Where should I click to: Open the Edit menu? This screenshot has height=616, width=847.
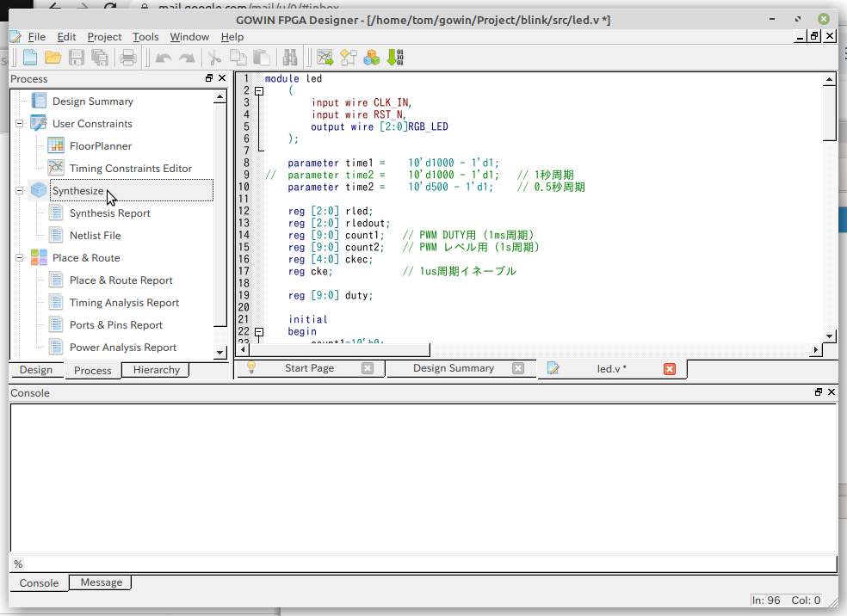(66, 37)
